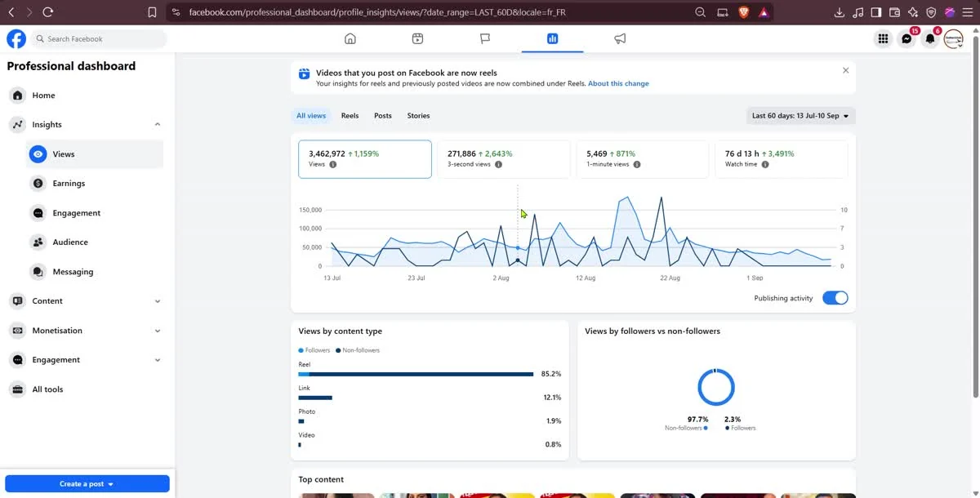Click the info icon beside 3-second views
Viewport: 980px width, 498px height.
click(498, 164)
